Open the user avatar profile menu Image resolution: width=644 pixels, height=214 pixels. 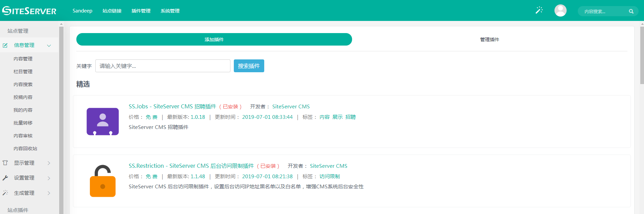560,10
